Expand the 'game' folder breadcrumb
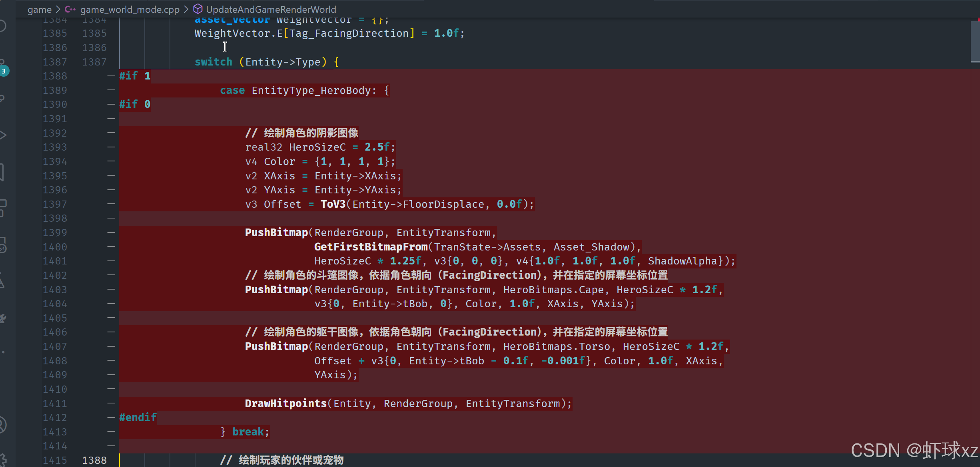Screen dimensions: 980x467 tap(39, 9)
